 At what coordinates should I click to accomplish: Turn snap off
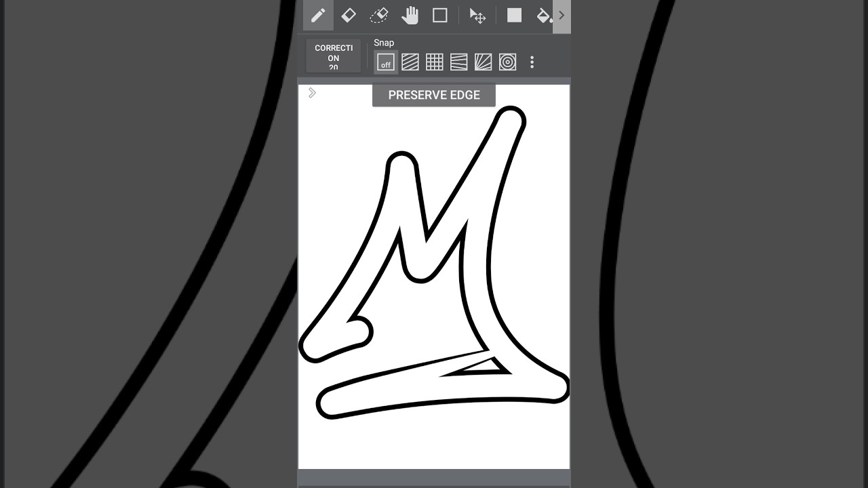pos(386,62)
